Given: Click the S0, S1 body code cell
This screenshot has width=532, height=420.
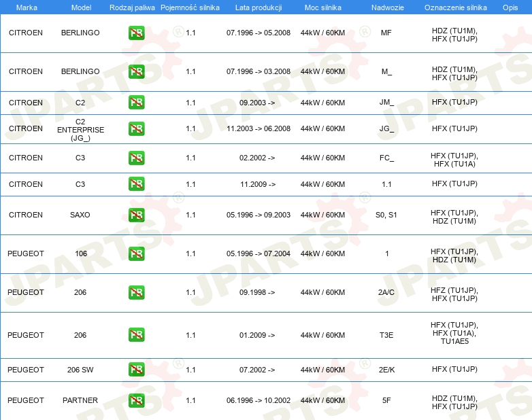Looking at the screenshot, I should (386, 215).
